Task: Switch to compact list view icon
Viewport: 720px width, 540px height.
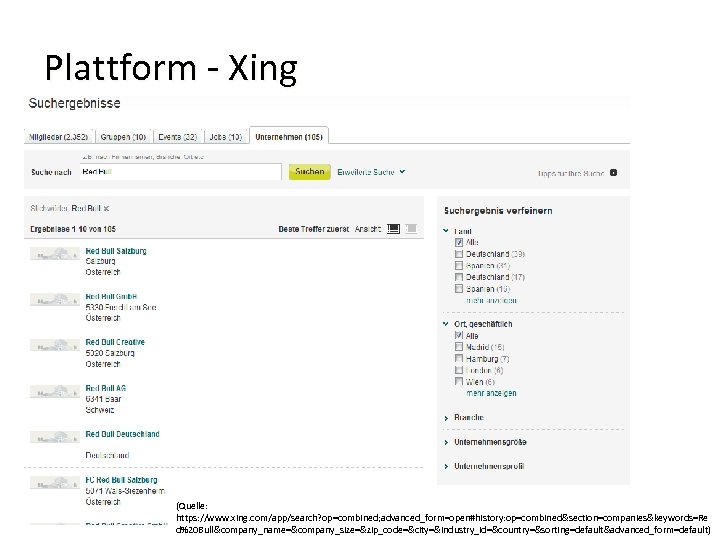Action: [x=411, y=229]
